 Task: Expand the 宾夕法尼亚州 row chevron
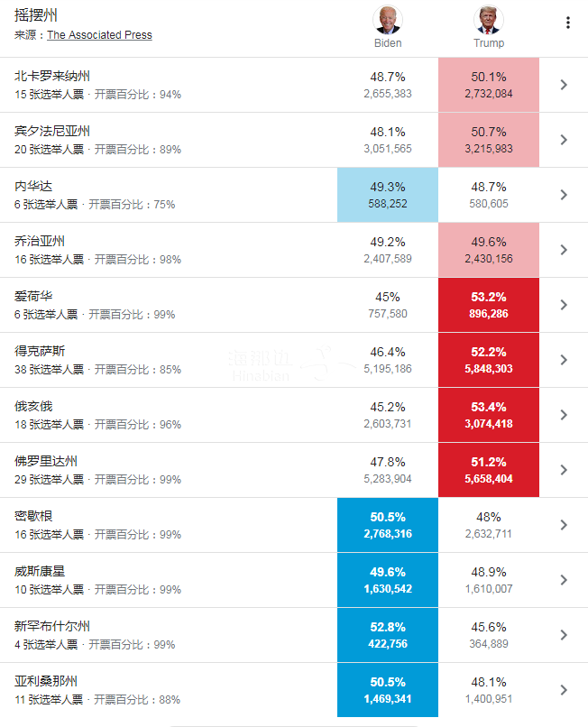click(564, 140)
